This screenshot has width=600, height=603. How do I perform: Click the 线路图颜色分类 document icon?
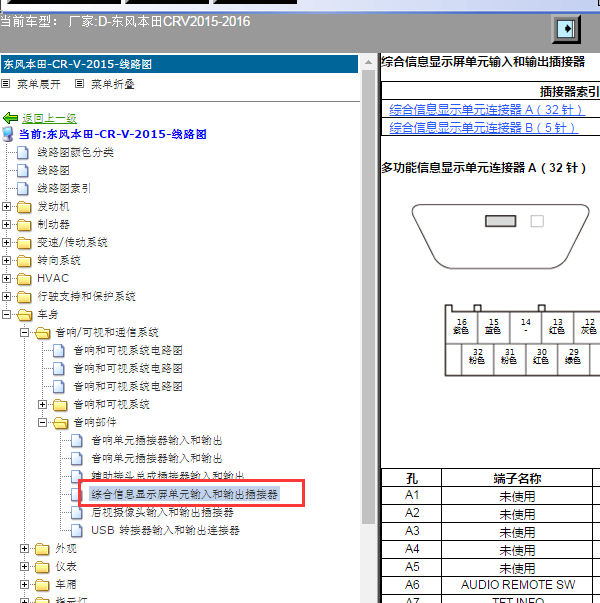click(x=23, y=152)
